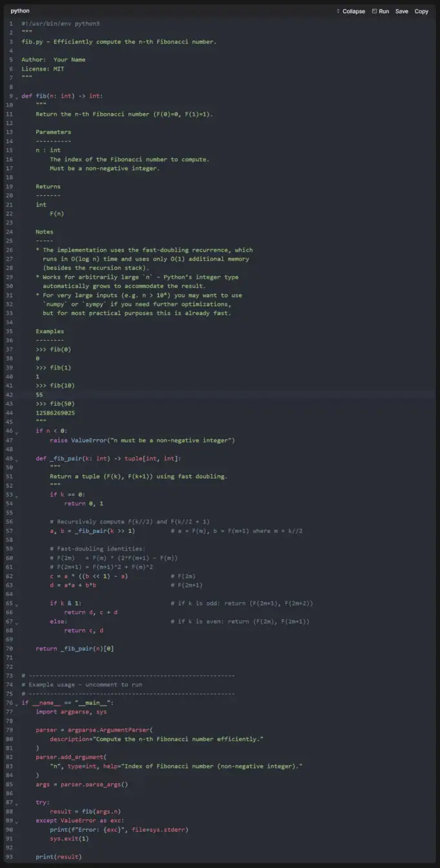Click the final 'print(result)' line

(x=59, y=857)
